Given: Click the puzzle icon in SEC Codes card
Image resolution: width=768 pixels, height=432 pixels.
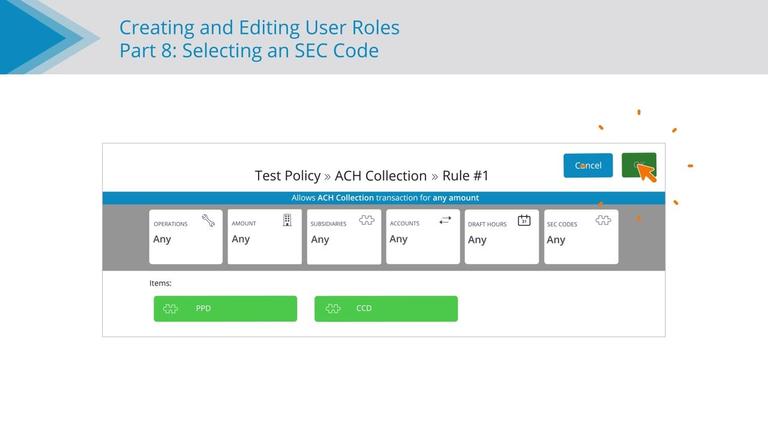Looking at the screenshot, I should (603, 220).
